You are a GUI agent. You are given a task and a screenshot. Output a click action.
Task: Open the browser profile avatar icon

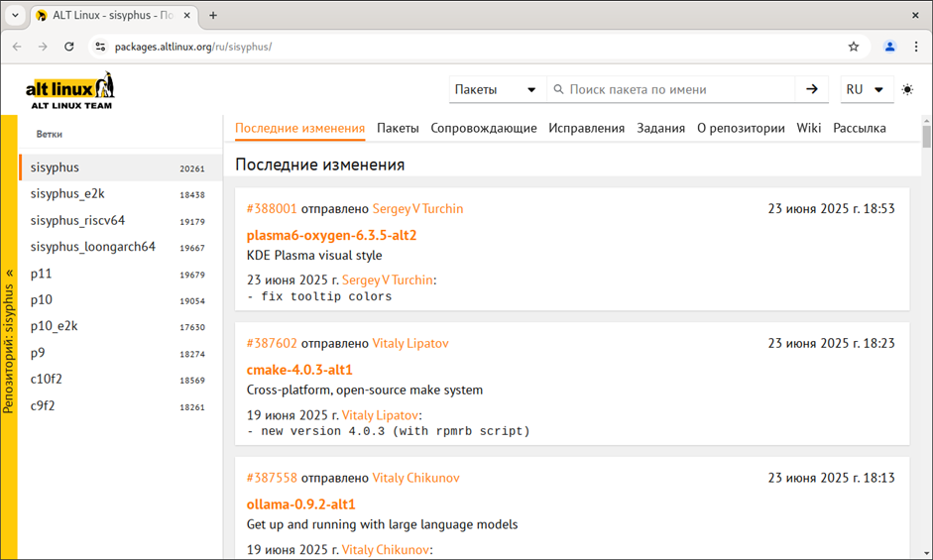click(x=889, y=47)
